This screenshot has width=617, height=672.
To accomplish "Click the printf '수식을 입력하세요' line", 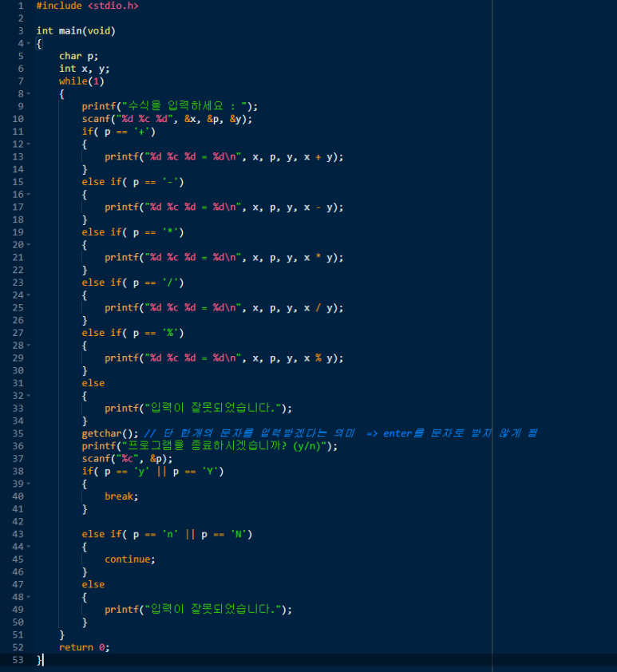I will point(170,106).
